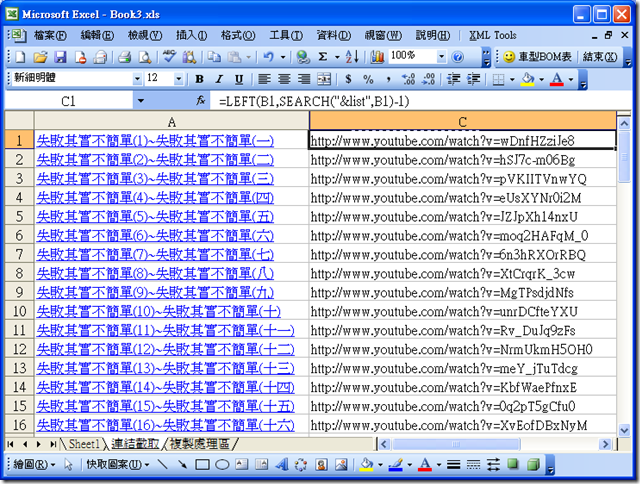640x484 pixels.
Task: Toggle Italic formatting
Action: 219,79
